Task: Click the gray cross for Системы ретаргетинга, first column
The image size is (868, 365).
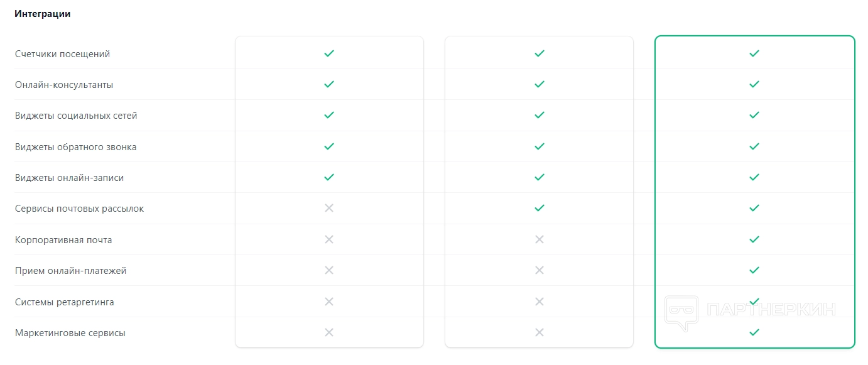Action: (x=328, y=302)
